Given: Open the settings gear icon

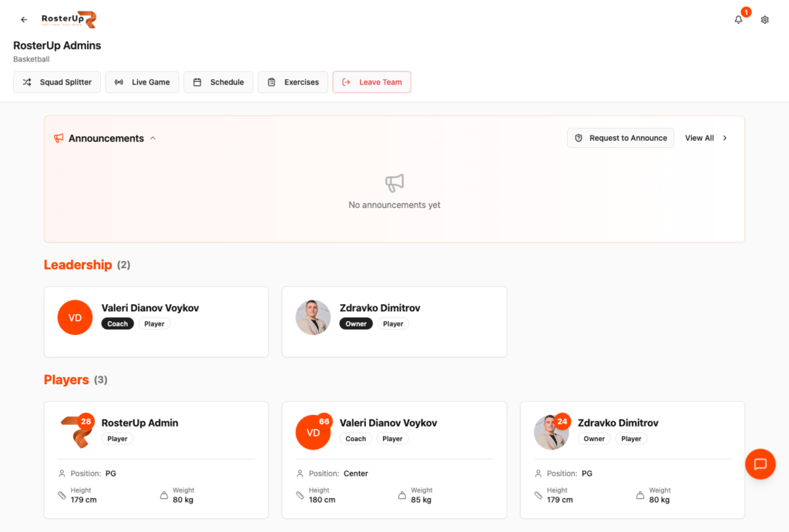Looking at the screenshot, I should (x=765, y=19).
